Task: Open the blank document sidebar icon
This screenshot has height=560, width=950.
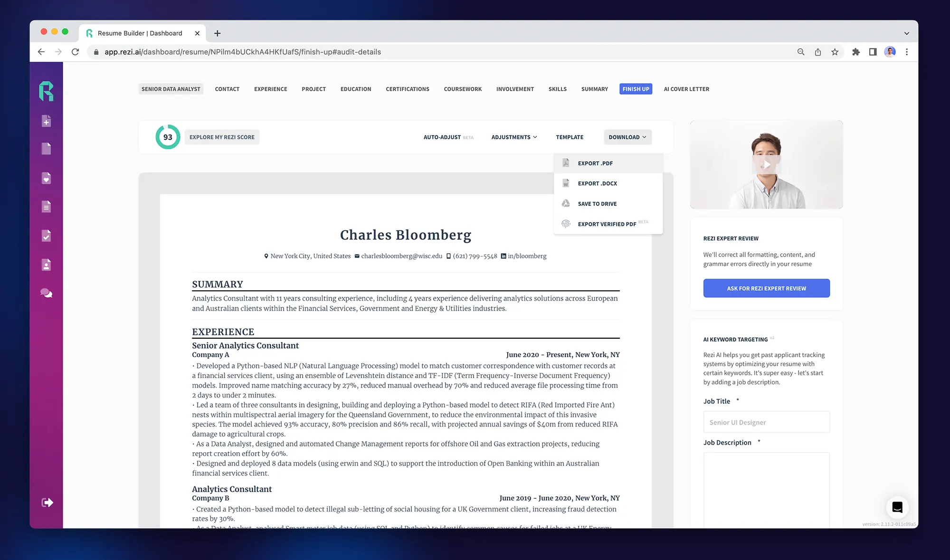Action: [x=46, y=149]
